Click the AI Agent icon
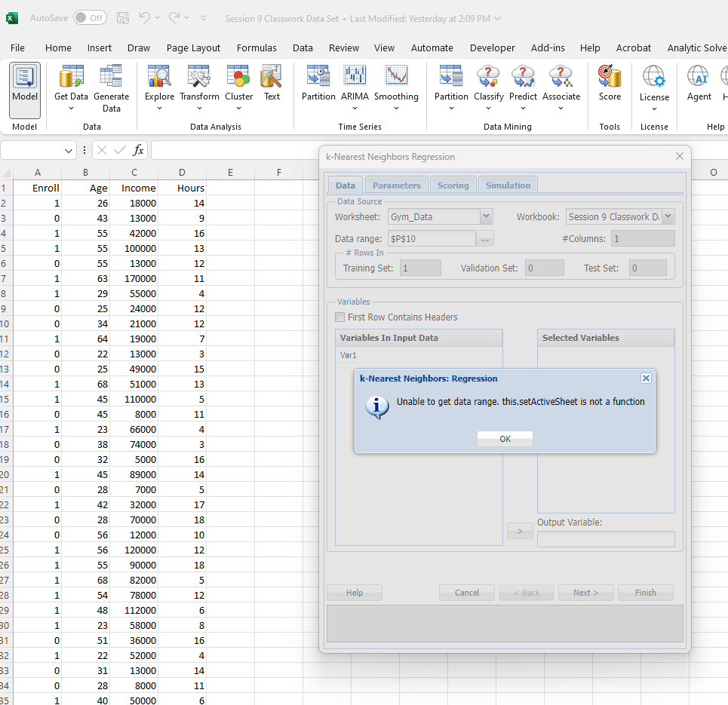This screenshot has height=705, width=728. pyautogui.click(x=699, y=84)
